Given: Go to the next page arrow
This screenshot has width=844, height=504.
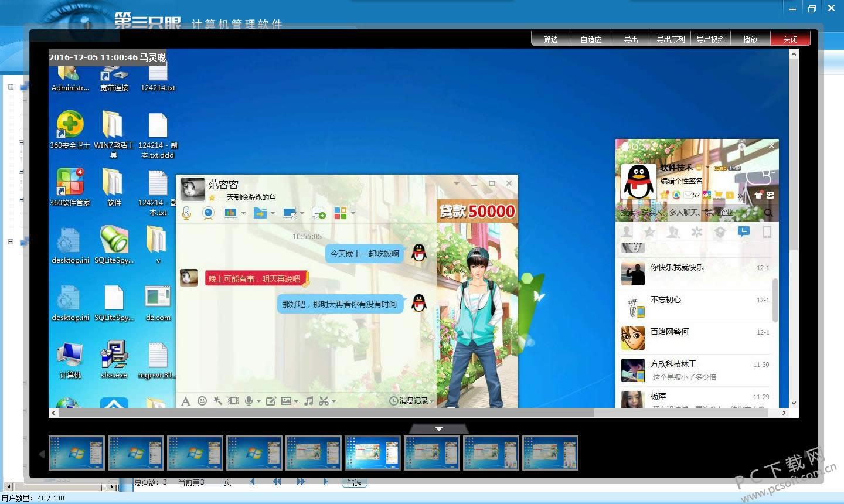Looking at the screenshot, I should tap(301, 482).
